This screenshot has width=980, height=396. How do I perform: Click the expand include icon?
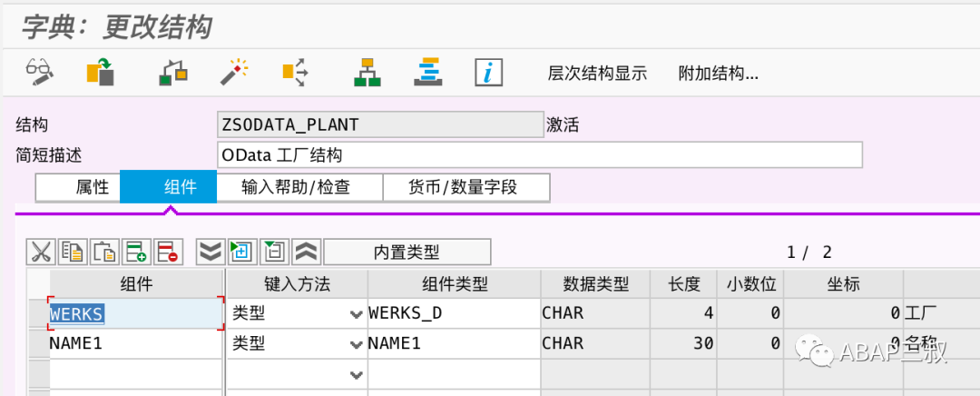(x=242, y=252)
